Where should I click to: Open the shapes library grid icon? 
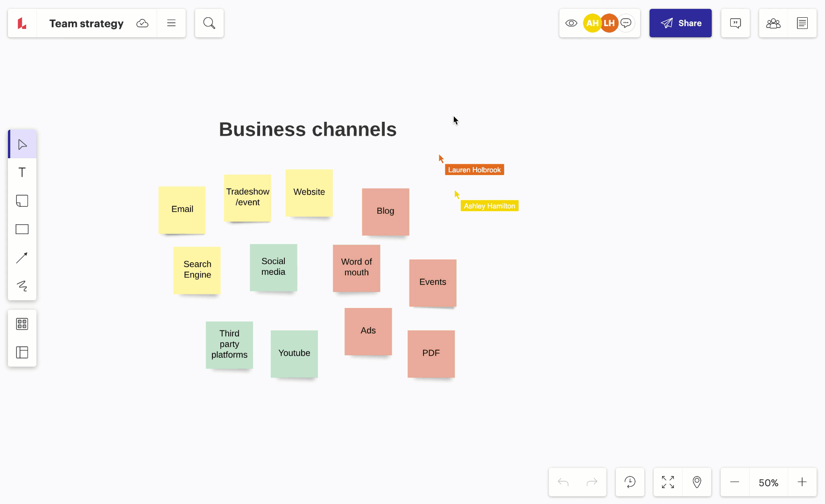pos(22,324)
